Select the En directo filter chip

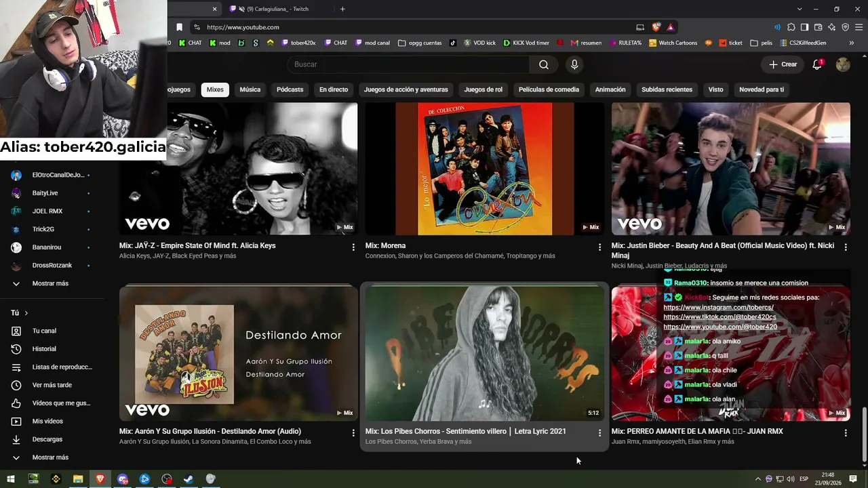point(334,89)
